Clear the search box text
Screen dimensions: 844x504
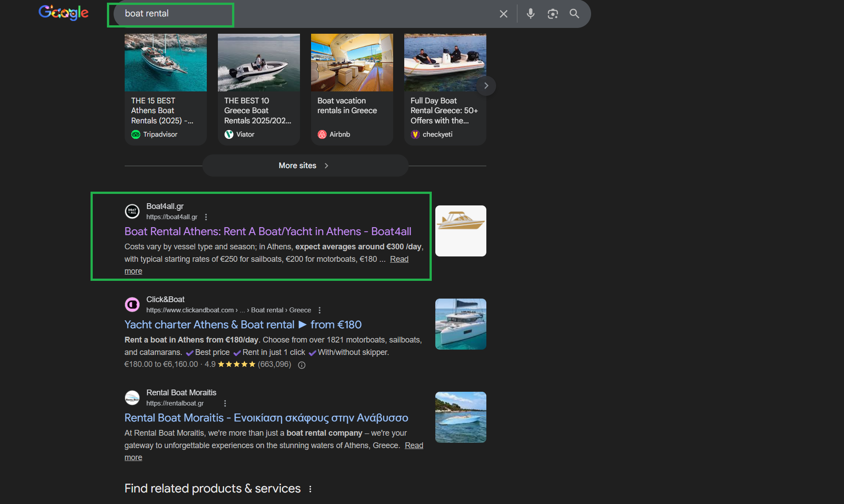click(x=503, y=14)
